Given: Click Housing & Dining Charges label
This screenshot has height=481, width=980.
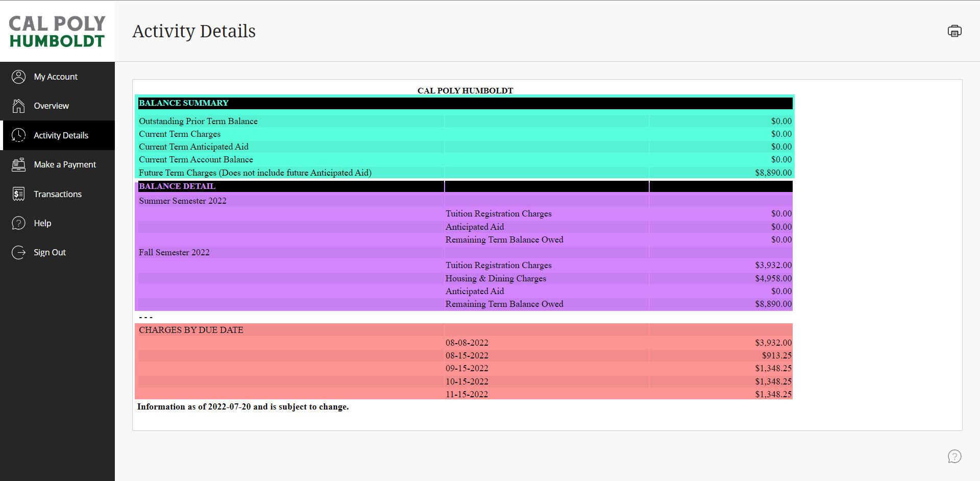Looking at the screenshot, I should pos(496,278).
